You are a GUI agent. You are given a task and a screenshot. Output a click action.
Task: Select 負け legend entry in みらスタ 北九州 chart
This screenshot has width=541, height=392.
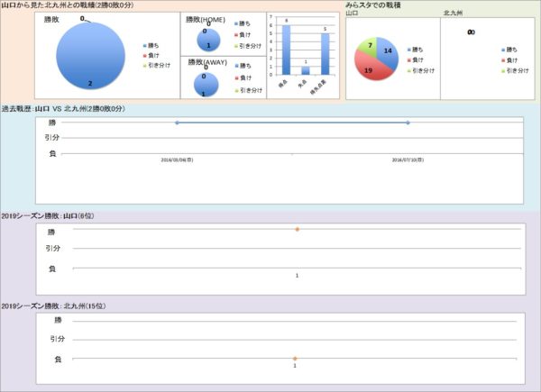coord(509,60)
